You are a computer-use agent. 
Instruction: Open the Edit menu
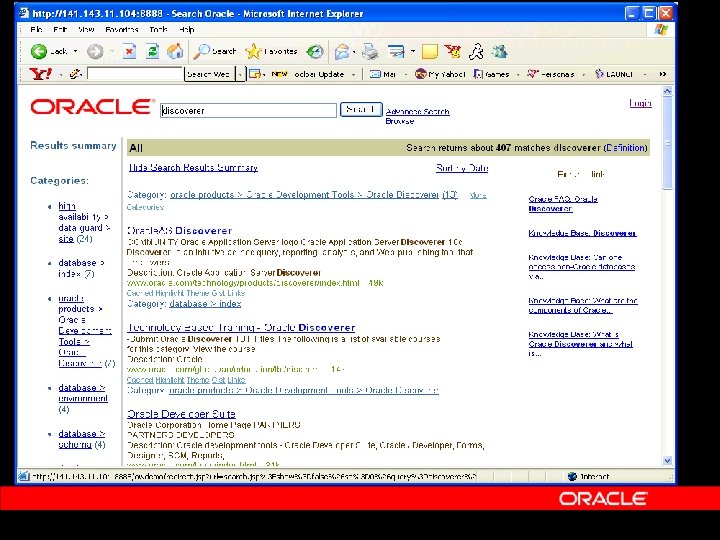coord(60,29)
